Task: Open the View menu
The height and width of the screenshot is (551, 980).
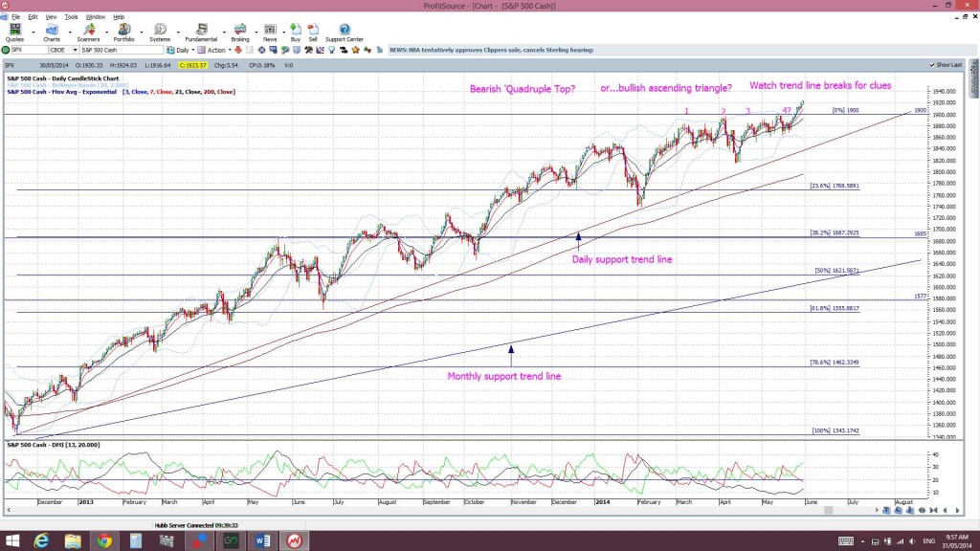Action: 51,17
